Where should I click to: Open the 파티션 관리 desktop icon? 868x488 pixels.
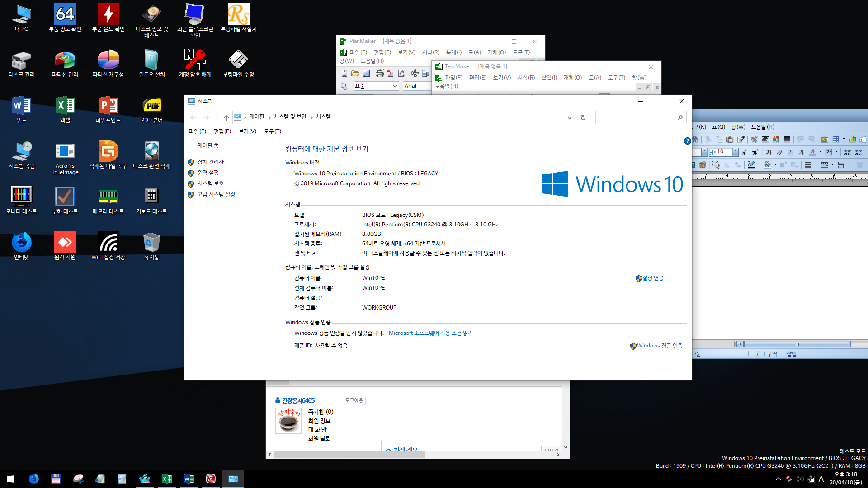(x=65, y=64)
